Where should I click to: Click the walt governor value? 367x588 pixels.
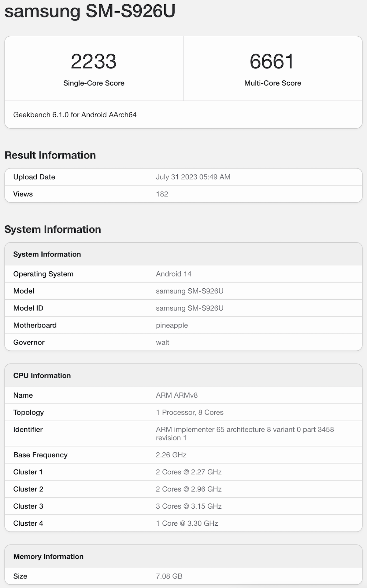coord(162,342)
